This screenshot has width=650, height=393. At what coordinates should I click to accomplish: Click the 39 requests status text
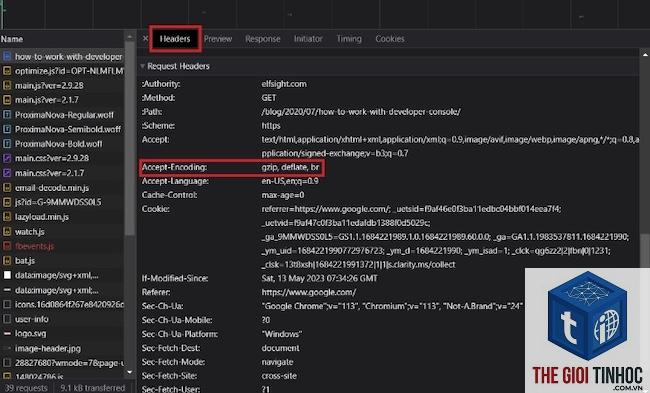26,388
